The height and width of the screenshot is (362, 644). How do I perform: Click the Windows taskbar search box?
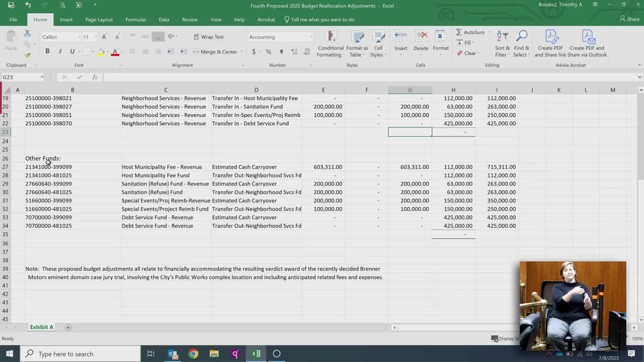(x=80, y=354)
